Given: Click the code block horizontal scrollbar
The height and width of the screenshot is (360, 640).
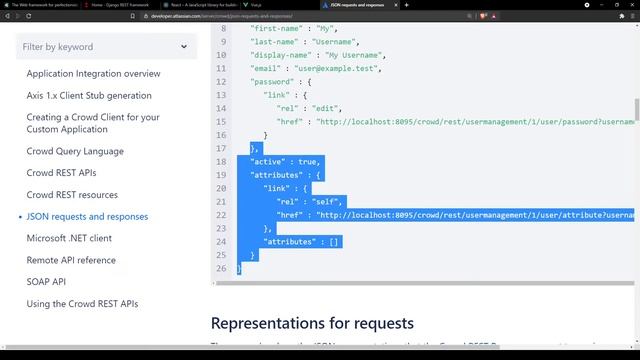Looking at the screenshot, I should (x=425, y=283).
